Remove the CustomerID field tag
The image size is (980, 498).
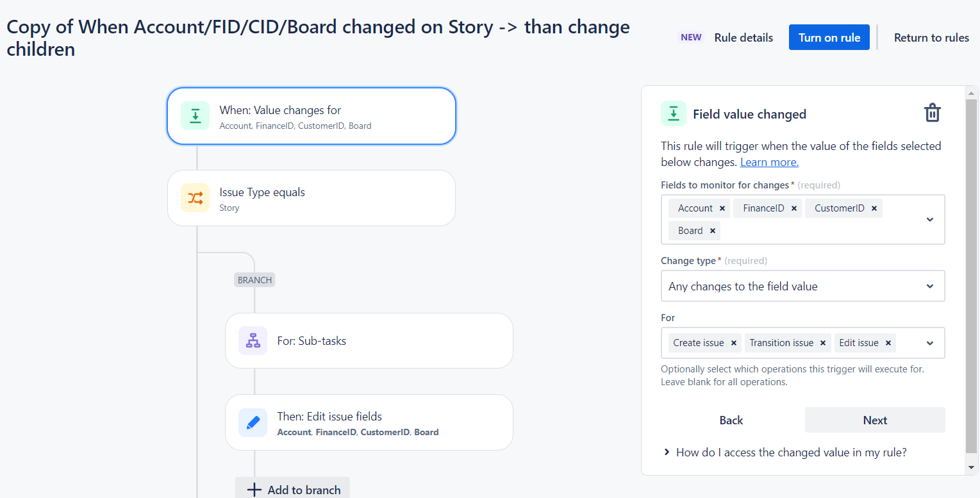point(874,208)
